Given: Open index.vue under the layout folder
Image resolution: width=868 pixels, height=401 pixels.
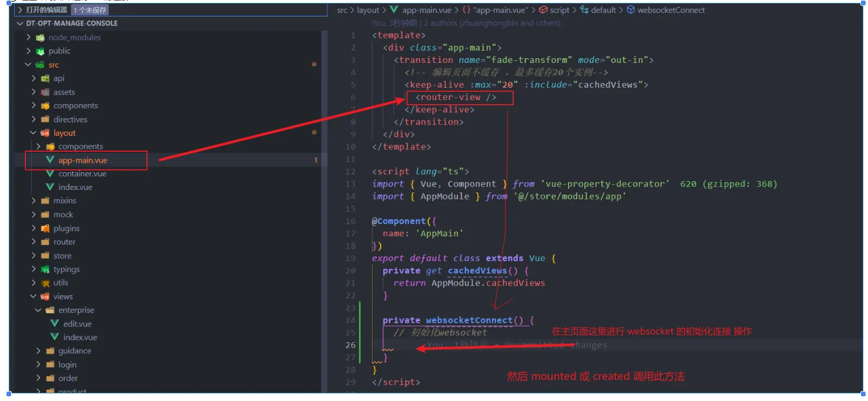Looking at the screenshot, I should [x=75, y=188].
